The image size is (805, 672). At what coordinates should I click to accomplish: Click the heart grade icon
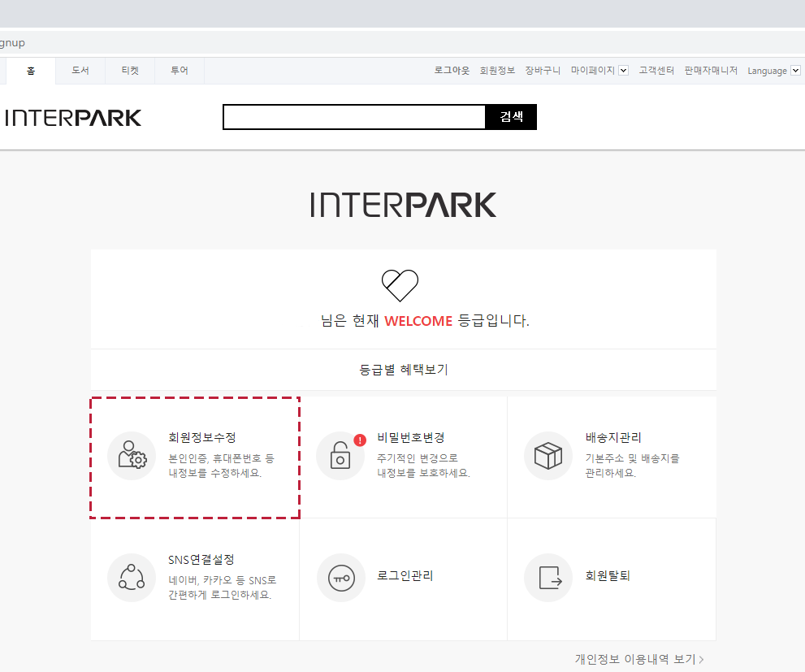pos(400,285)
